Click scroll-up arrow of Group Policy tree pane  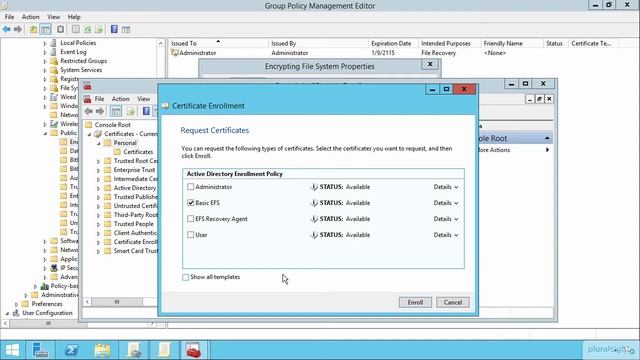160,43
